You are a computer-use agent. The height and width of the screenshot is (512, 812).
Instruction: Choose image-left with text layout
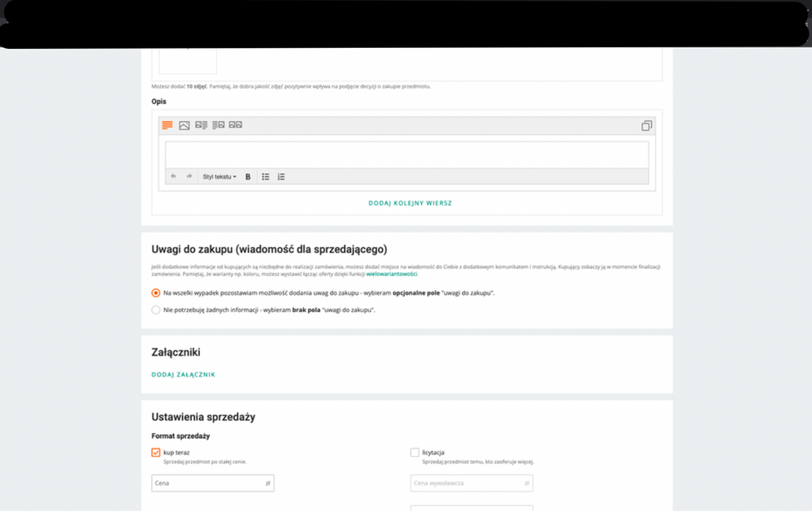202,125
